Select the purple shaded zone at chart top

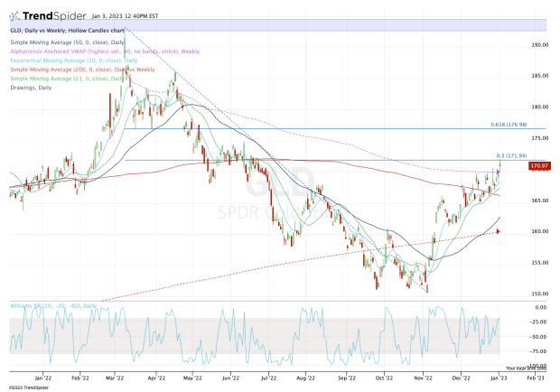pyautogui.click(x=271, y=24)
